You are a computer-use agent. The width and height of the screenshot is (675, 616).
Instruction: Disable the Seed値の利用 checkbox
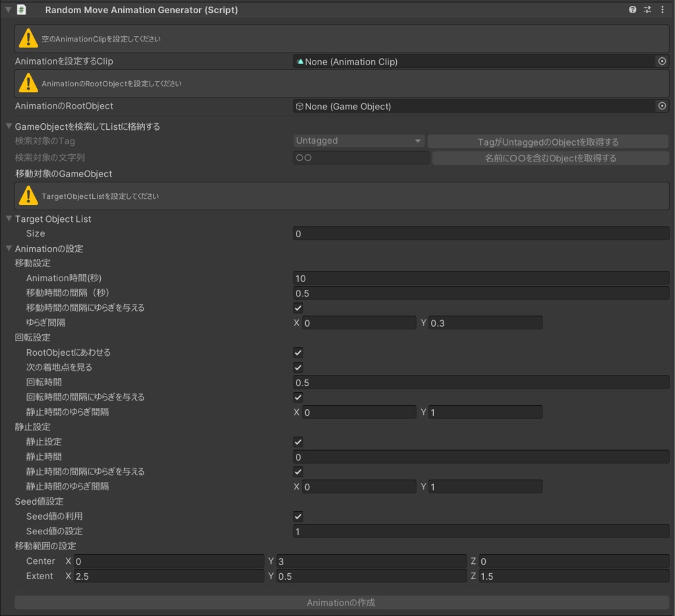(x=297, y=516)
